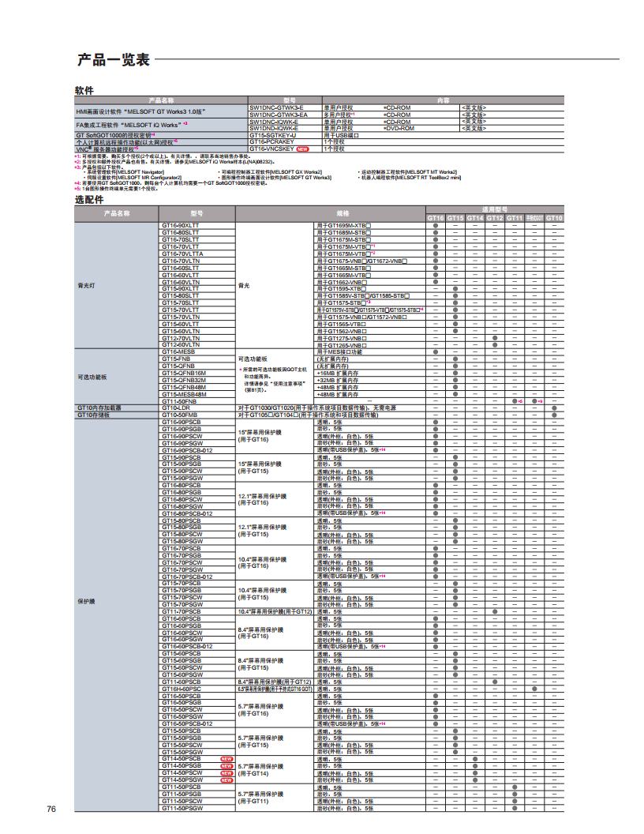The height and width of the screenshot is (834, 644).
Task: Click the NEW badge in the GT14-50PSGW row
Action: (227, 780)
